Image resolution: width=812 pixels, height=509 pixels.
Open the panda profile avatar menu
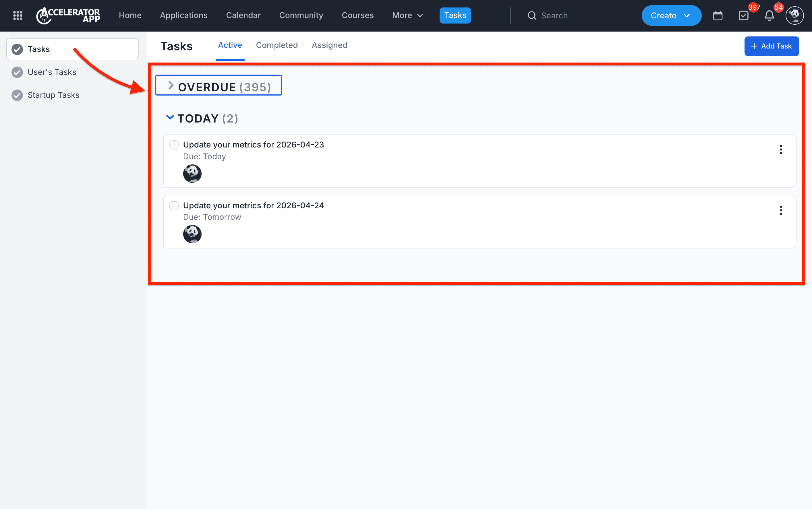pyautogui.click(x=795, y=15)
